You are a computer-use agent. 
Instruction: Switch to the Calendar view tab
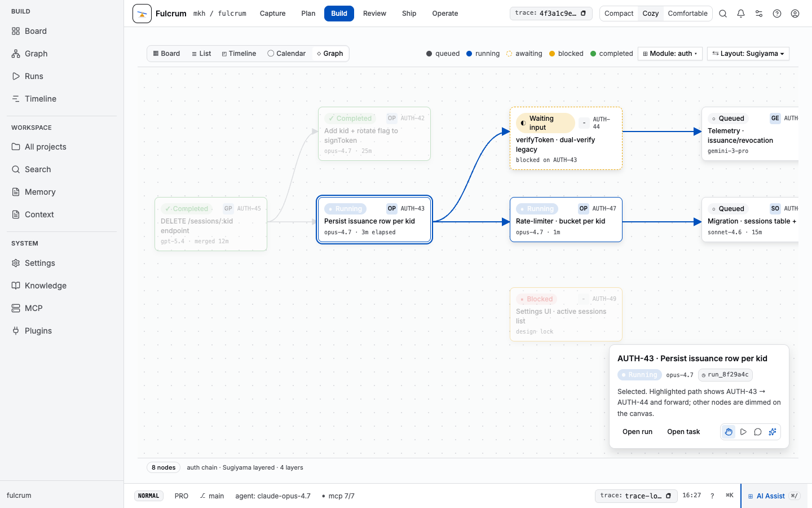point(286,54)
